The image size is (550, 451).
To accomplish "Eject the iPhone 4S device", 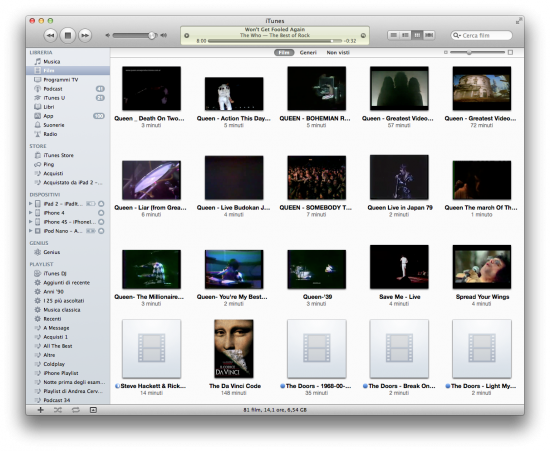I will point(101,222).
